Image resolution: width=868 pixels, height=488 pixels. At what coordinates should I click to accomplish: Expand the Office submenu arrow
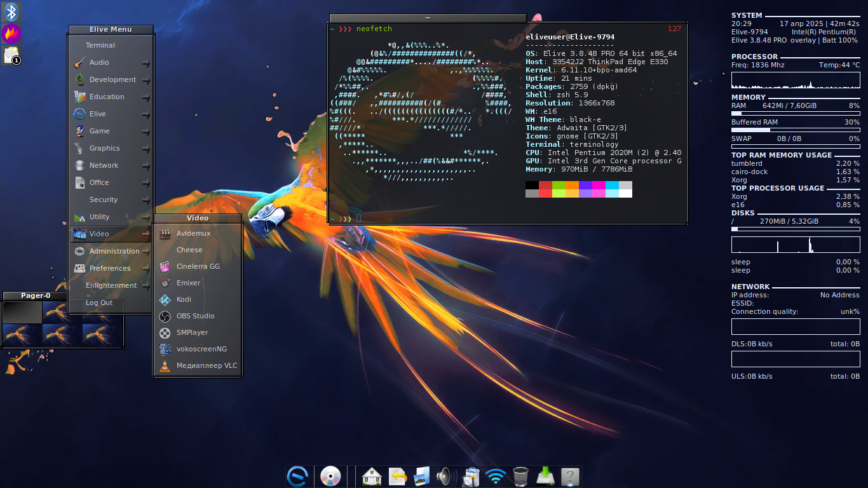(x=146, y=183)
